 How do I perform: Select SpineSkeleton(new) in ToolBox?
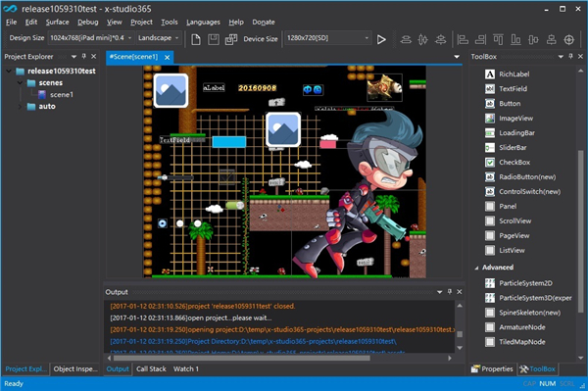click(522, 313)
